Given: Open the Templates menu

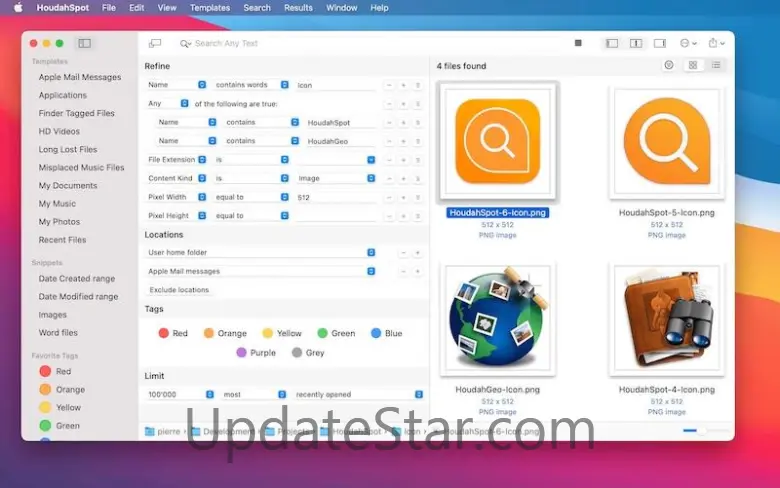Looking at the screenshot, I should click(x=209, y=7).
